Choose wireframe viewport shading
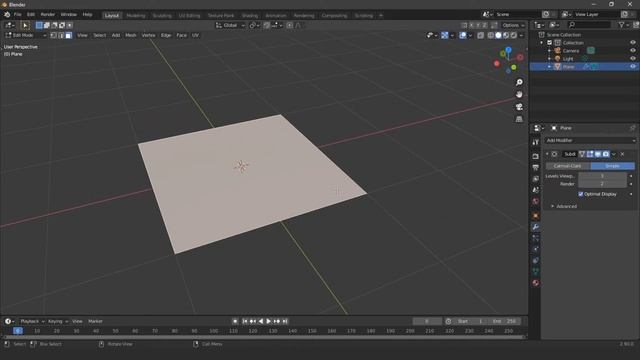The image size is (640, 360). (491, 36)
